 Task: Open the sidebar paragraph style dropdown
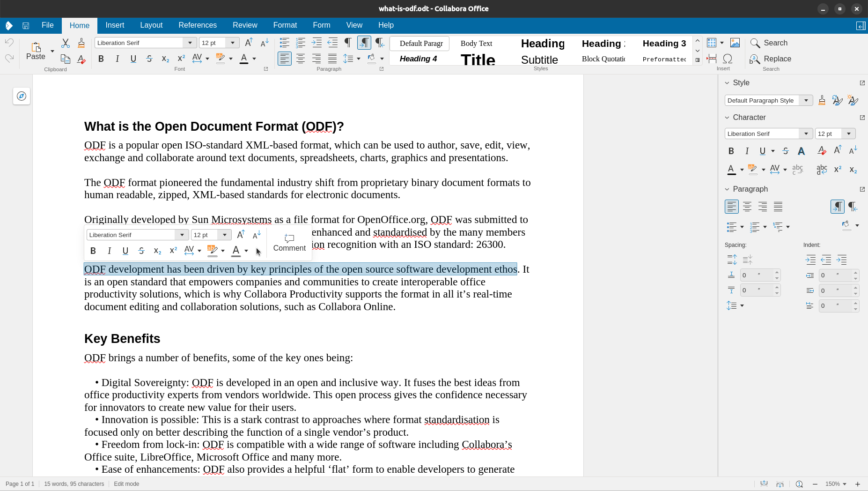806,100
